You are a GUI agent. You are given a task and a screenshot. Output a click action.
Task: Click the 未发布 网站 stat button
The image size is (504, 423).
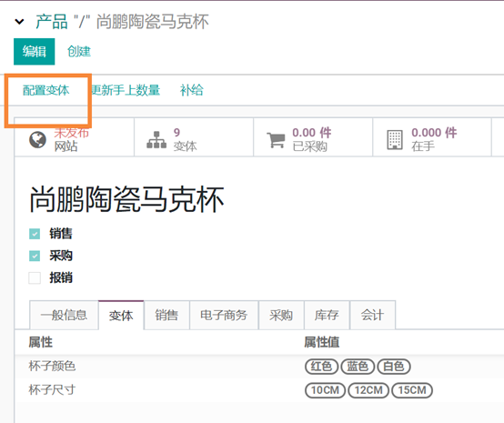coord(75,137)
